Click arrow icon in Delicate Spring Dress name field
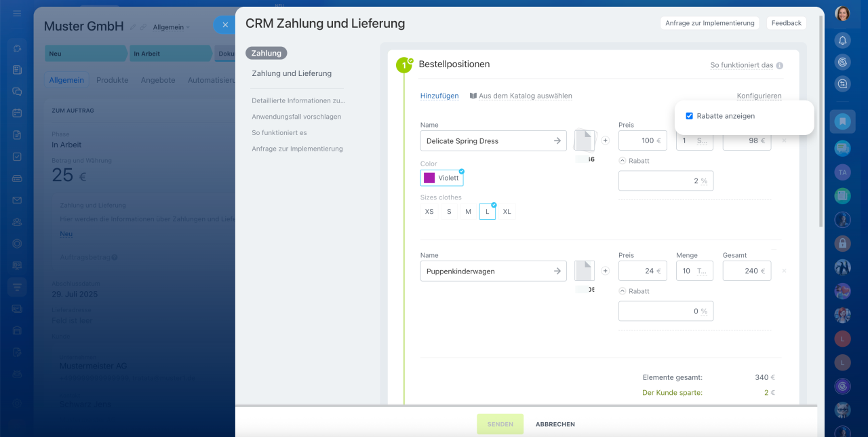The image size is (868, 437). tap(557, 141)
